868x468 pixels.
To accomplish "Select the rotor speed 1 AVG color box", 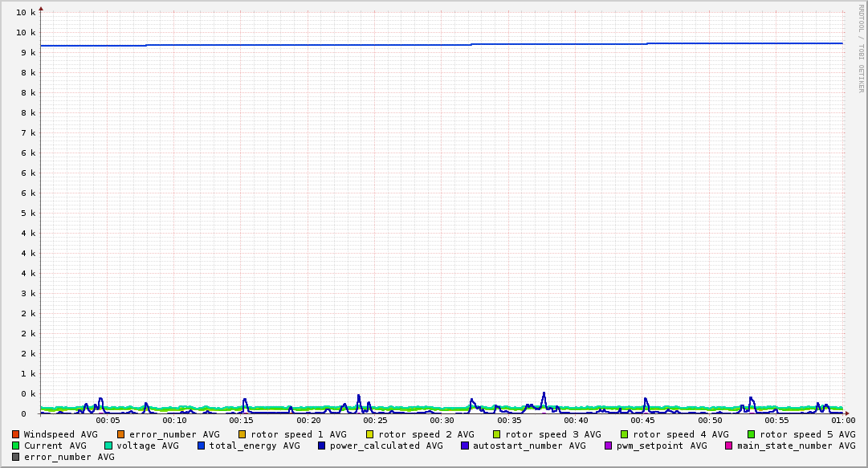I will coord(242,434).
